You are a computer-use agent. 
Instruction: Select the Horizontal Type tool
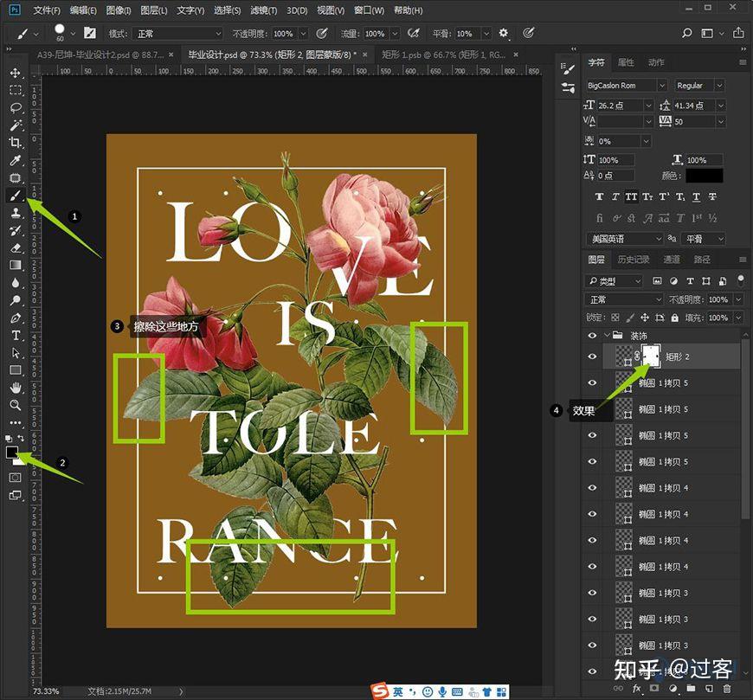(16, 335)
